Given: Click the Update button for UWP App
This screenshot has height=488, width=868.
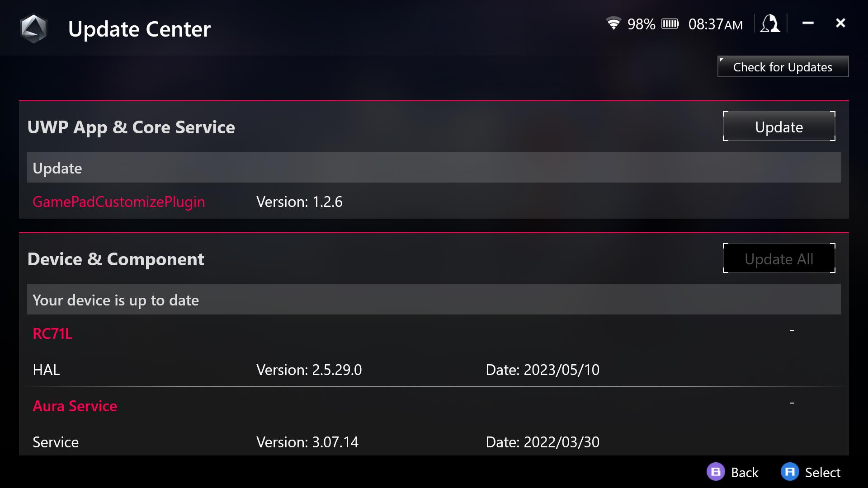Looking at the screenshot, I should [778, 126].
